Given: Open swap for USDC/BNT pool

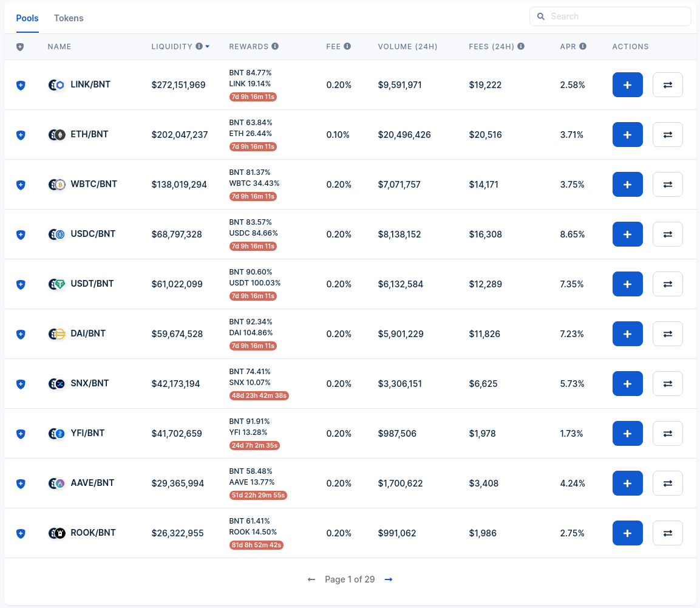Looking at the screenshot, I should pyautogui.click(x=667, y=234).
